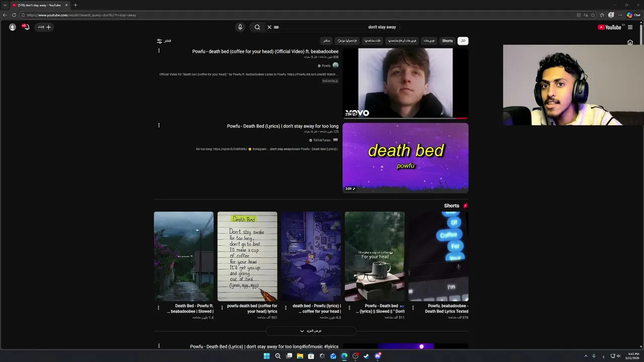This screenshot has width=644, height=362.
Task: Open the search filters button
Action: coord(164,41)
